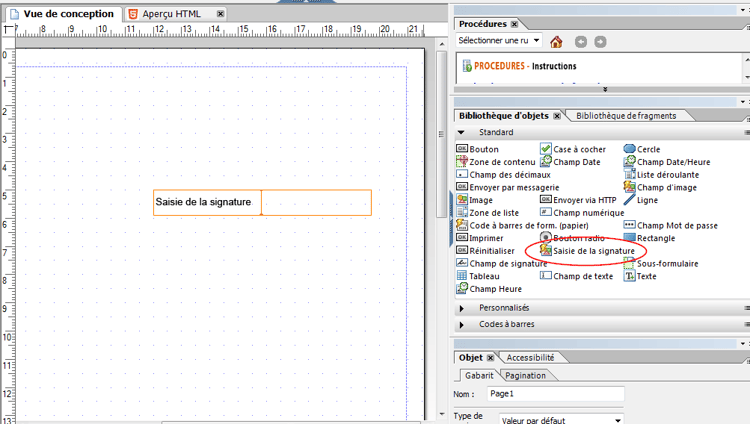750x424 pixels.
Task: Click the canvas vertical scrollbar thumb
Action: [x=441, y=134]
